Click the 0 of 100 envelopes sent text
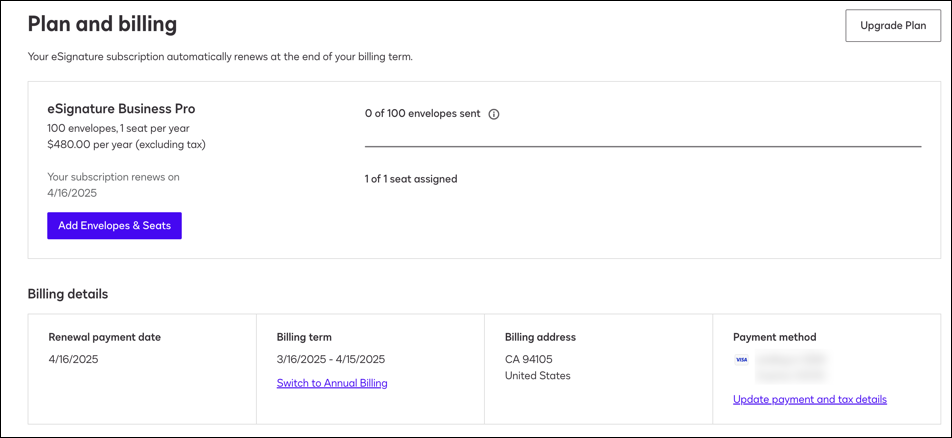The width and height of the screenshot is (952, 438). (422, 114)
